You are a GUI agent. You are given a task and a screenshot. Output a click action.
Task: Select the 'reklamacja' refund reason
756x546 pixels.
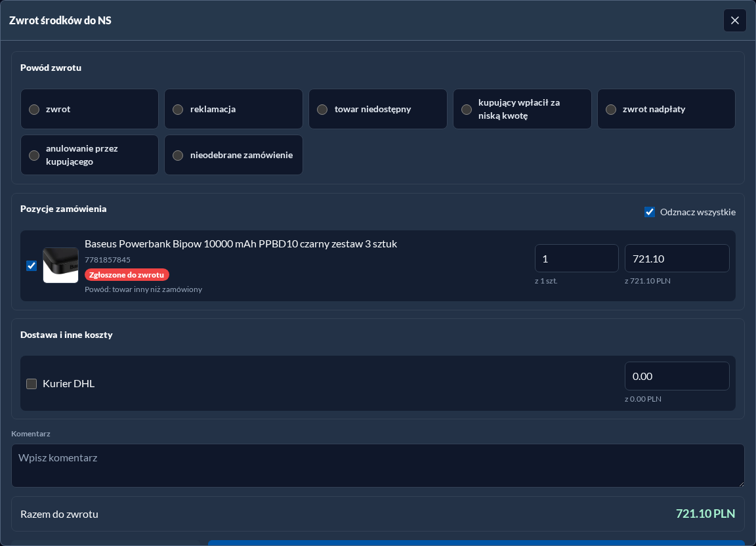tap(234, 109)
